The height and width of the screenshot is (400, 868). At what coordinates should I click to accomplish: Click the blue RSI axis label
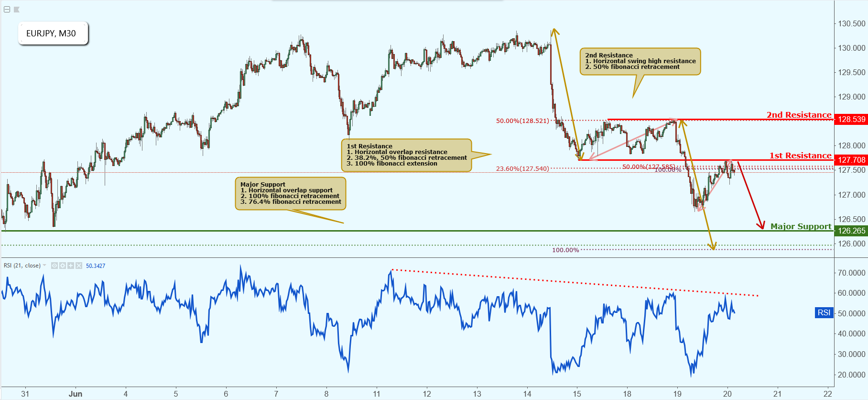pyautogui.click(x=824, y=313)
